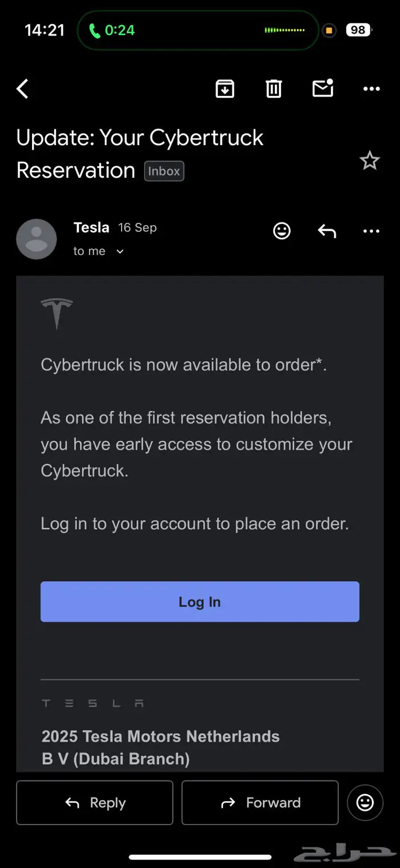Open emoji reactions at bottom right
The image size is (400, 868).
[365, 803]
